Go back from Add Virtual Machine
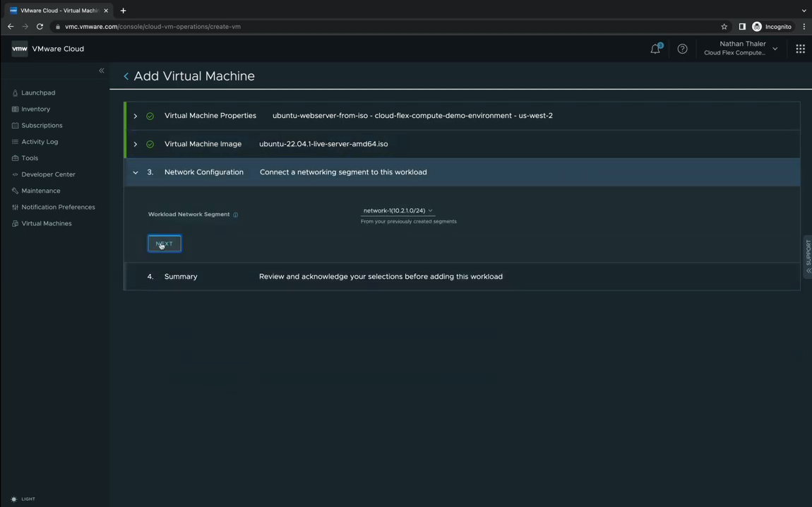Image resolution: width=812 pixels, height=507 pixels. [x=126, y=76]
